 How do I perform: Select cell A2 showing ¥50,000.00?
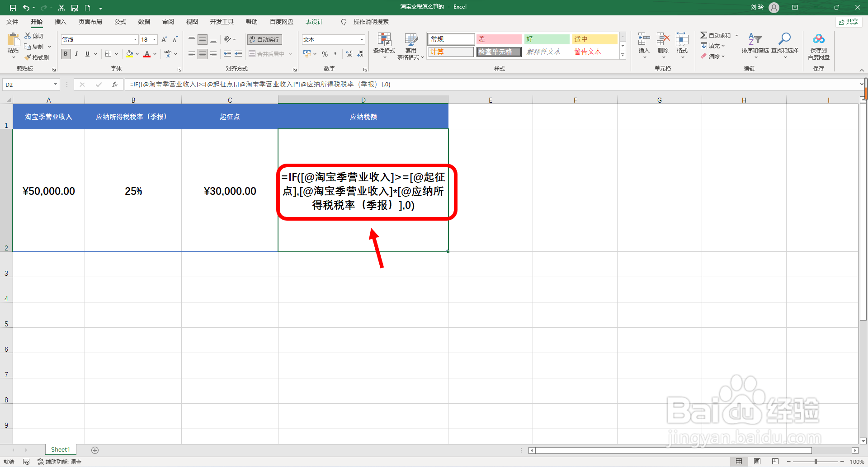(x=49, y=190)
